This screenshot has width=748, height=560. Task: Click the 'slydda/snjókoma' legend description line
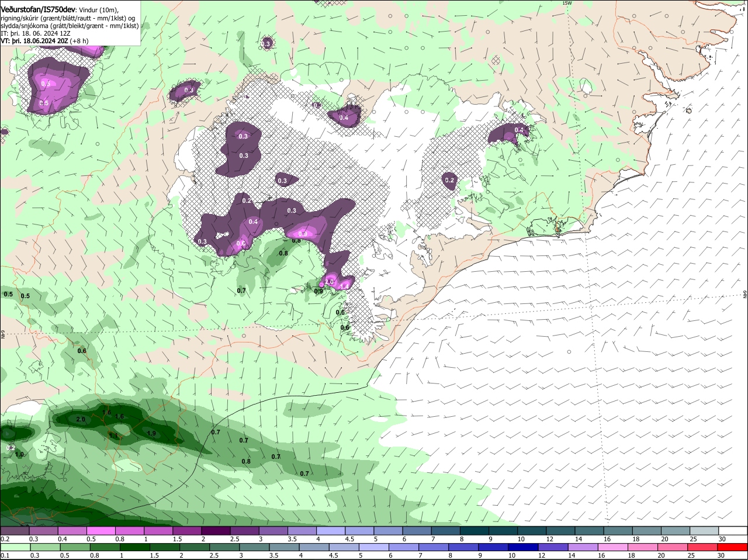(x=70, y=26)
